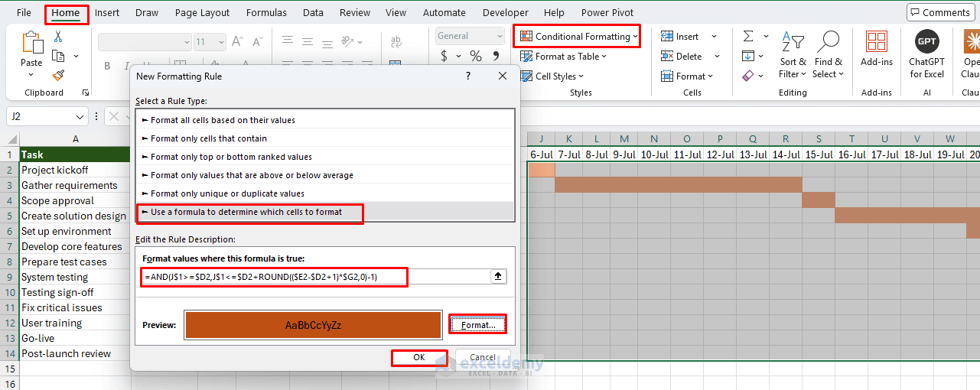Expand Format as Table menu
The image size is (980, 390).
coord(563,56)
